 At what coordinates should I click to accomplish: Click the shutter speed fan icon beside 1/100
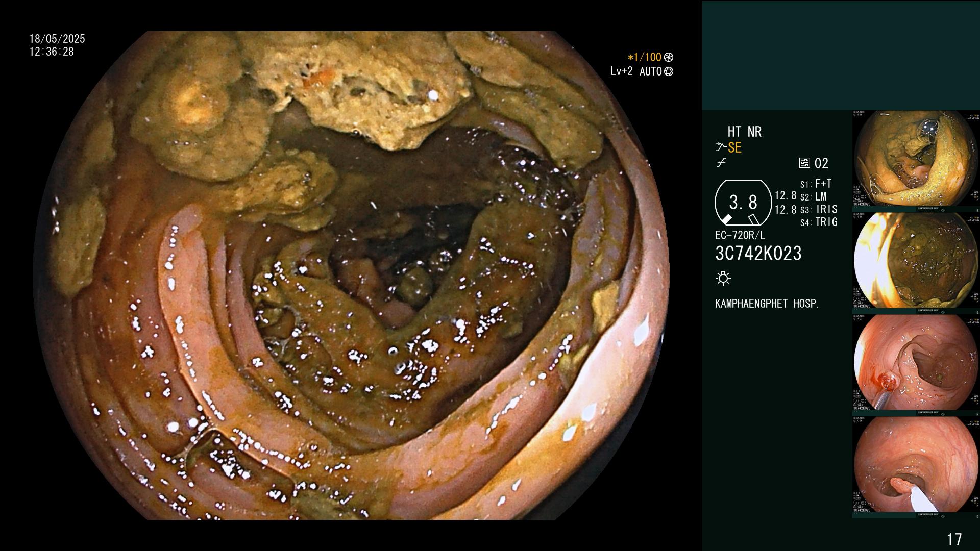pos(669,57)
